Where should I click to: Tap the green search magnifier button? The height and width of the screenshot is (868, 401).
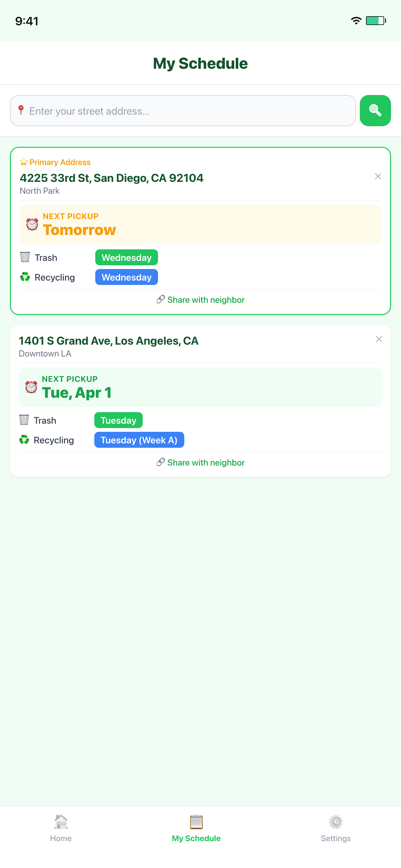375,111
